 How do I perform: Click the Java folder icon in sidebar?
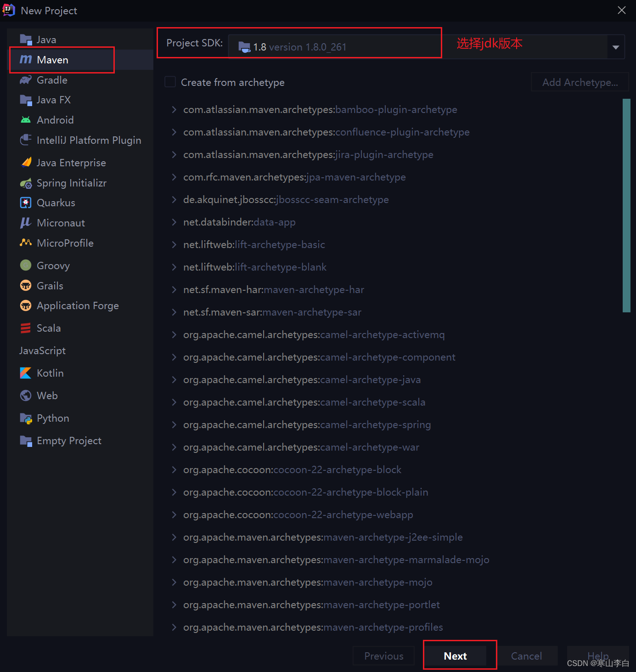click(x=26, y=40)
